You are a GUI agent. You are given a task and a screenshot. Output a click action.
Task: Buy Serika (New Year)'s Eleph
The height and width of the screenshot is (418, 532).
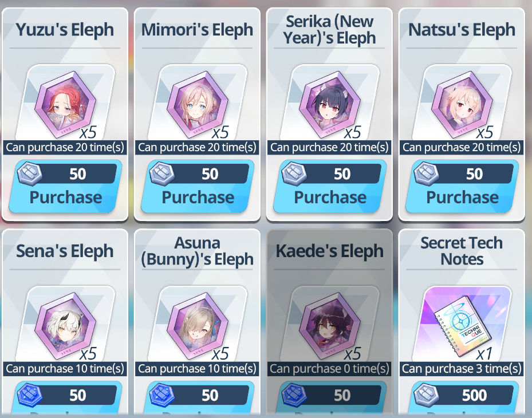[330, 187]
